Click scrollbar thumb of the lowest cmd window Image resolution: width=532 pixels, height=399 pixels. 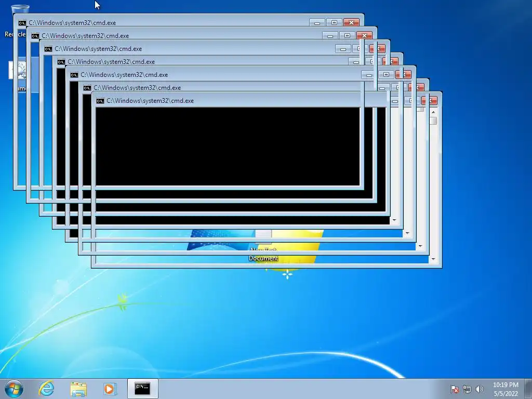tap(433, 121)
